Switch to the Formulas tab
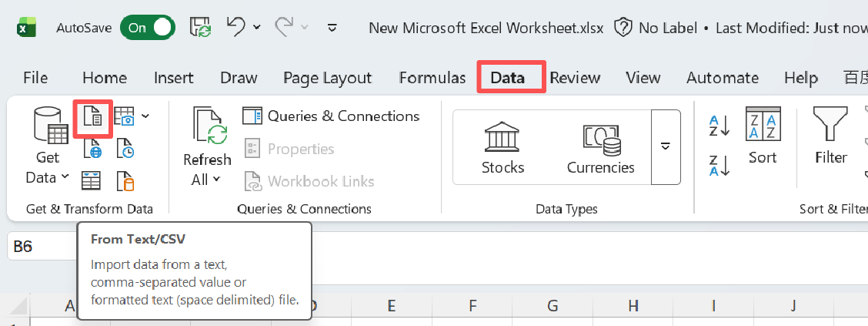Viewport: 868px width, 326px height. point(432,78)
